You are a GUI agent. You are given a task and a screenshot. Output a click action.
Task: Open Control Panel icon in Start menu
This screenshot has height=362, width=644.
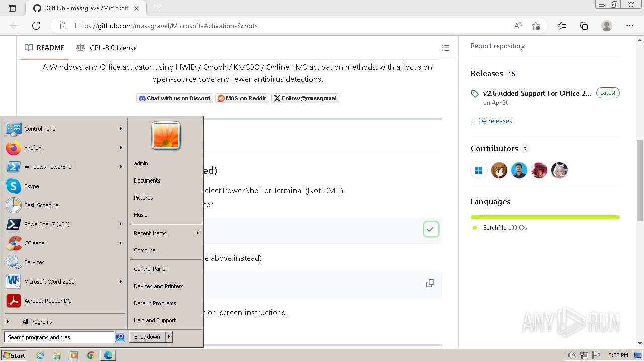(14, 129)
